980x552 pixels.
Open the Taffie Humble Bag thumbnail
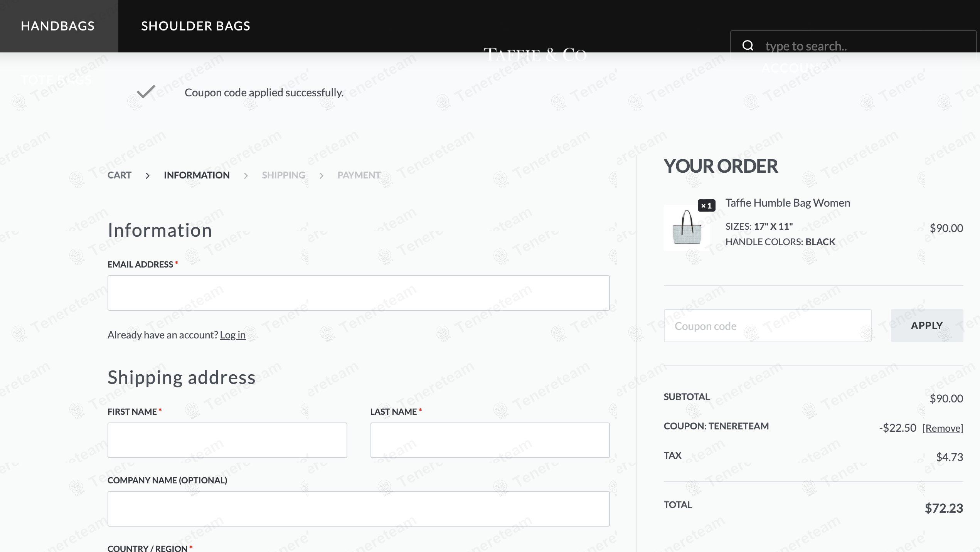pyautogui.click(x=687, y=227)
